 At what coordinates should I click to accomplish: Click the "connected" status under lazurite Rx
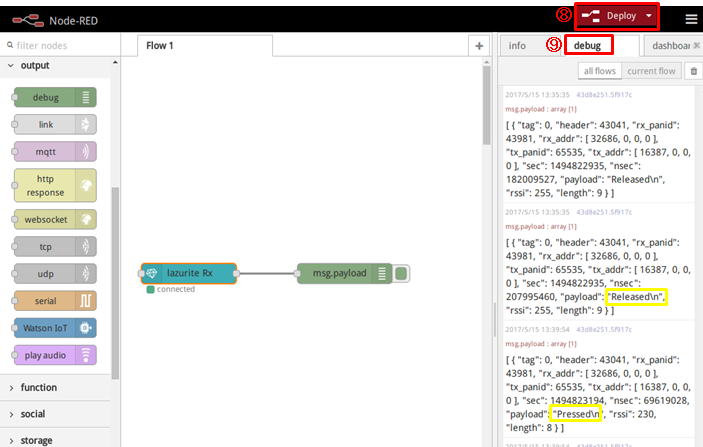(175, 289)
